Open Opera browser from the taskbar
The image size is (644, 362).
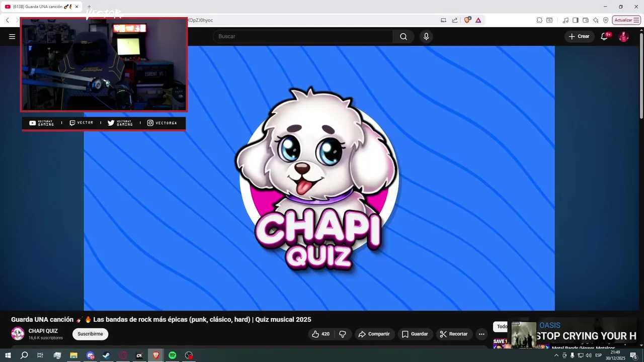[x=123, y=355]
